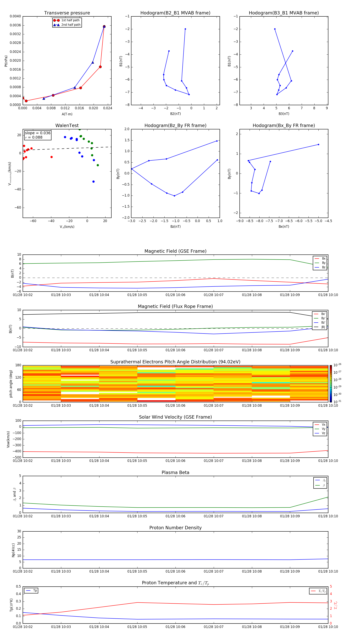Click the 'pitch angle (deg)' axis label

tap(11, 383)
